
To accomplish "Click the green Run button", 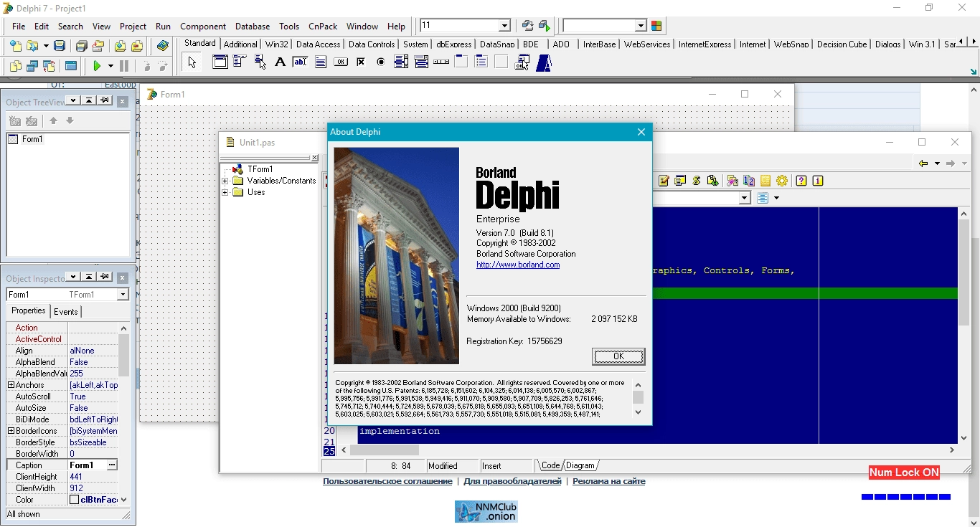I will [97, 66].
